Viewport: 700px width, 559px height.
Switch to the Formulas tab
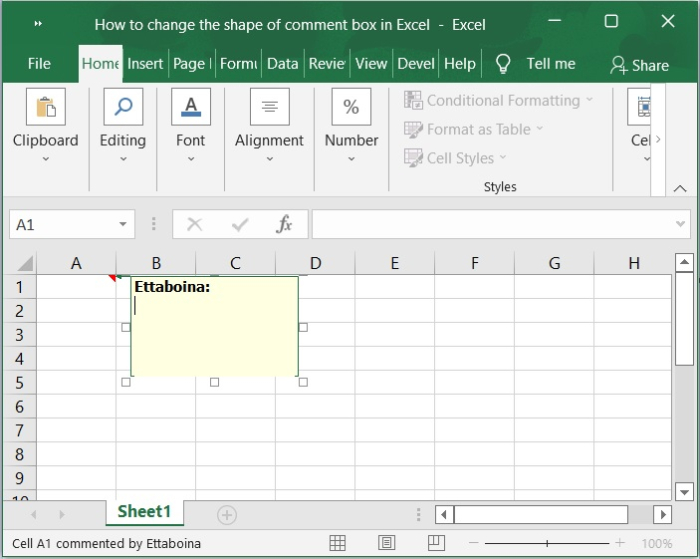coord(239,64)
